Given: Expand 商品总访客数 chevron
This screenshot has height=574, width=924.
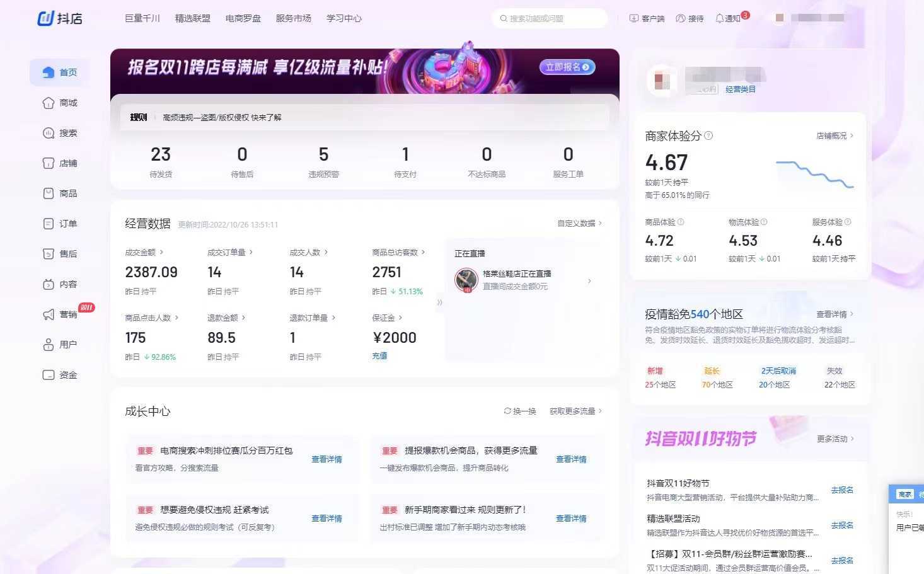Looking at the screenshot, I should (423, 252).
